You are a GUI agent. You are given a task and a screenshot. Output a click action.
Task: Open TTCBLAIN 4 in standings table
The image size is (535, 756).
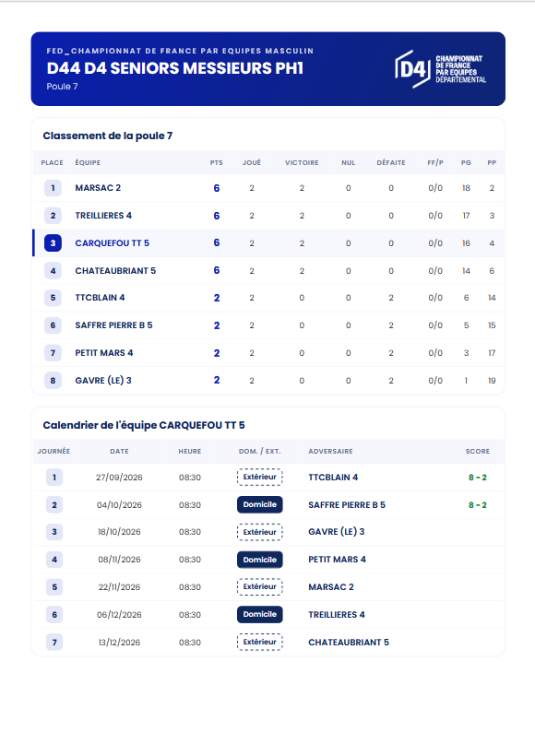click(x=100, y=298)
